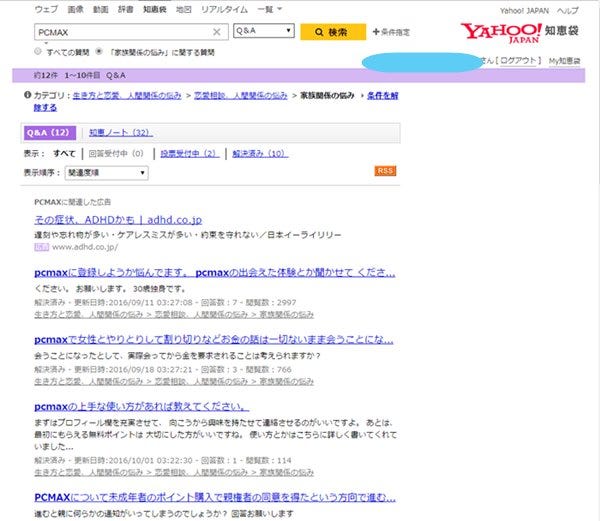Open the question pcmaxで女性とやりとりして
Image resolution: width=600 pixels, height=521 pixels.
pos(214,340)
